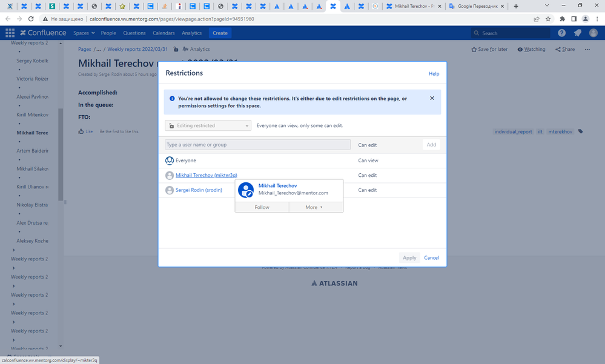605x364 pixels.
Task: Bookmark this page with star icon
Action: point(548,19)
